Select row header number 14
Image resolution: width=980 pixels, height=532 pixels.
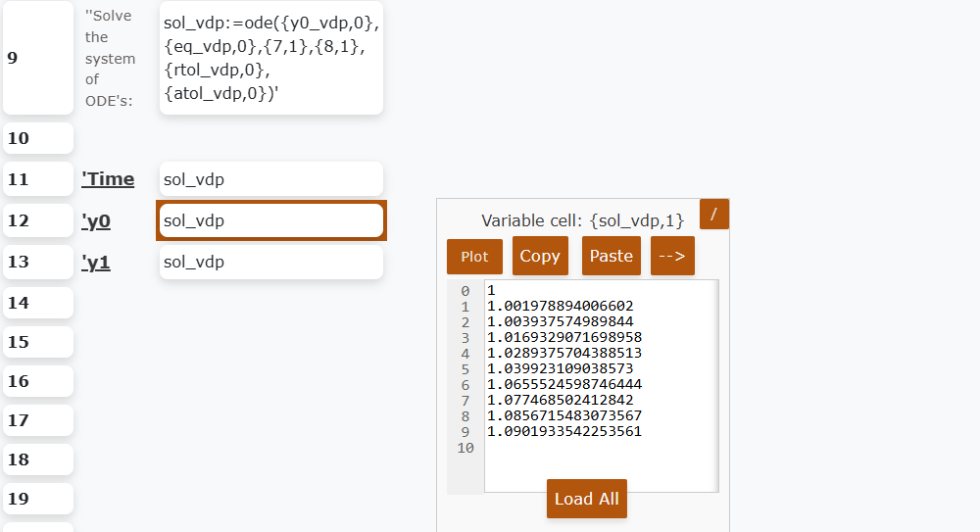tap(38, 303)
